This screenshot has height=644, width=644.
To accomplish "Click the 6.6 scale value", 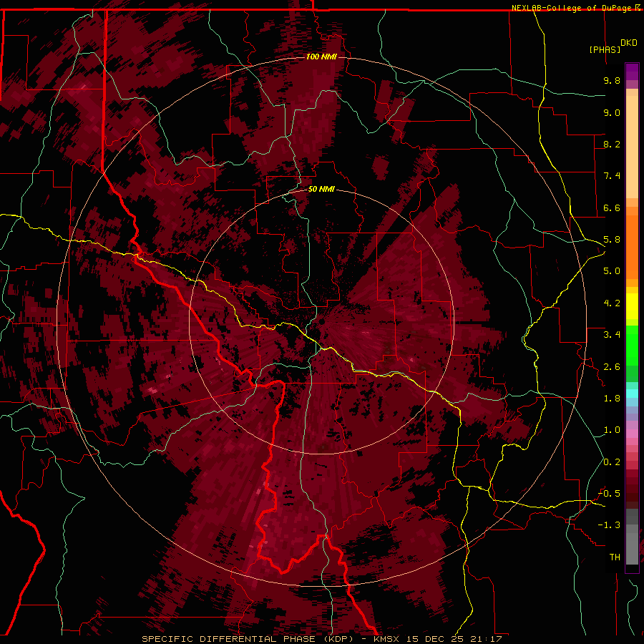I will tap(612, 208).
